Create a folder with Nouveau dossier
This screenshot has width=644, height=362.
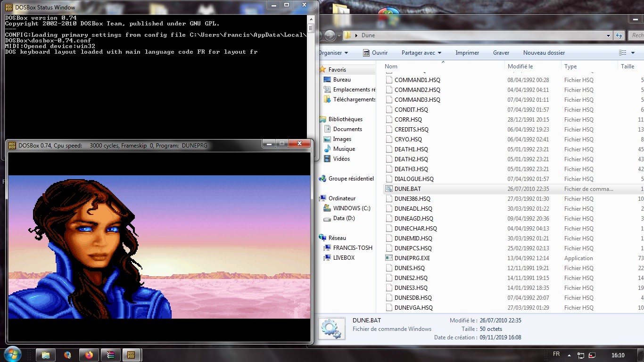tap(544, 53)
